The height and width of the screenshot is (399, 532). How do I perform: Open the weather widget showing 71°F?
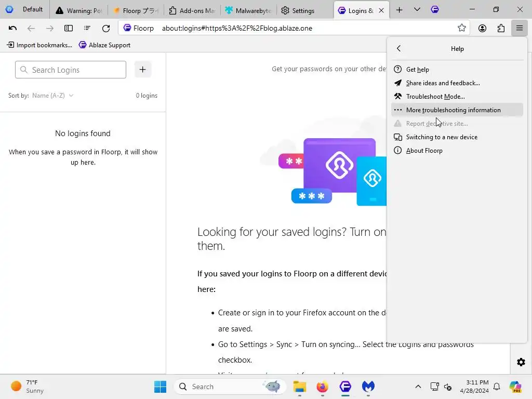[28, 387]
